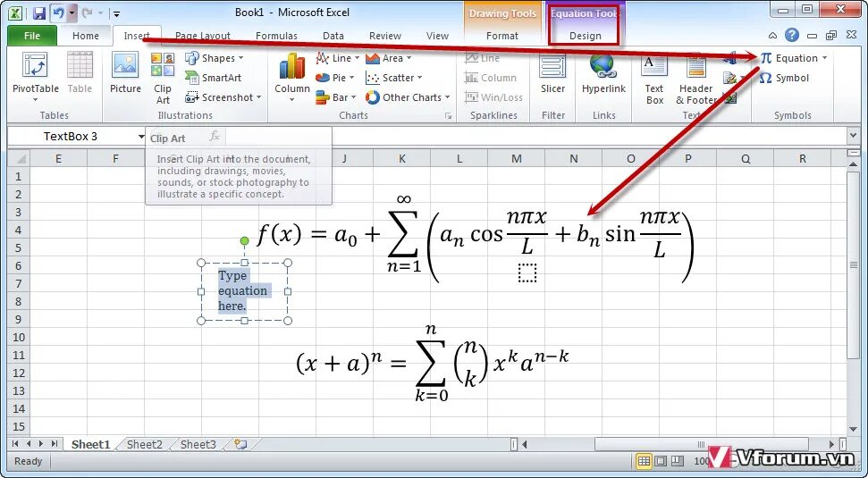This screenshot has height=478, width=868.
Task: Switch to Page Break Preview in status bar
Action: (677, 461)
